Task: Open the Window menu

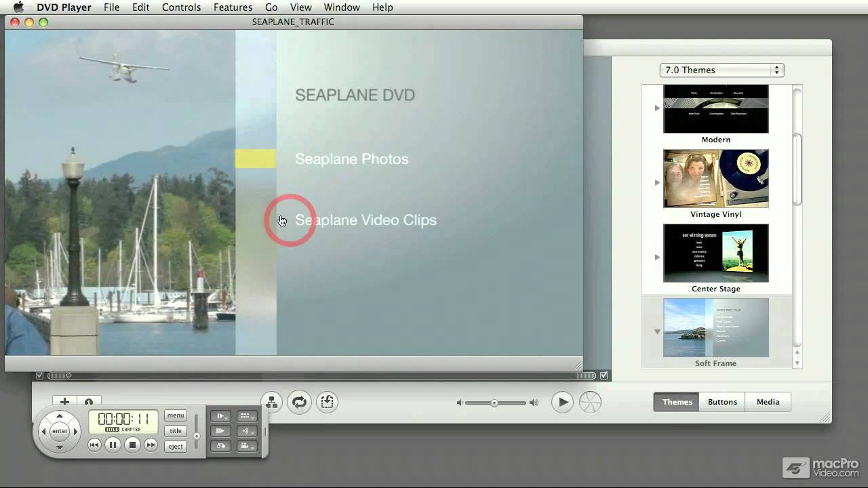Action: tap(342, 7)
